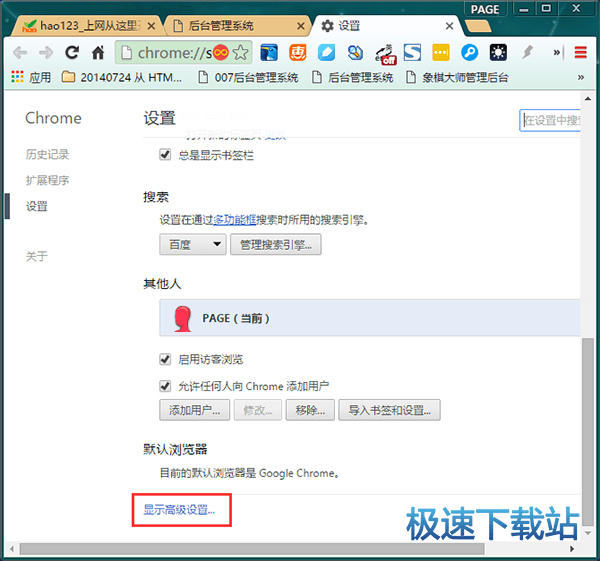Follow the 多功能框 link
Image resolution: width=600 pixels, height=561 pixels.
pos(235,220)
